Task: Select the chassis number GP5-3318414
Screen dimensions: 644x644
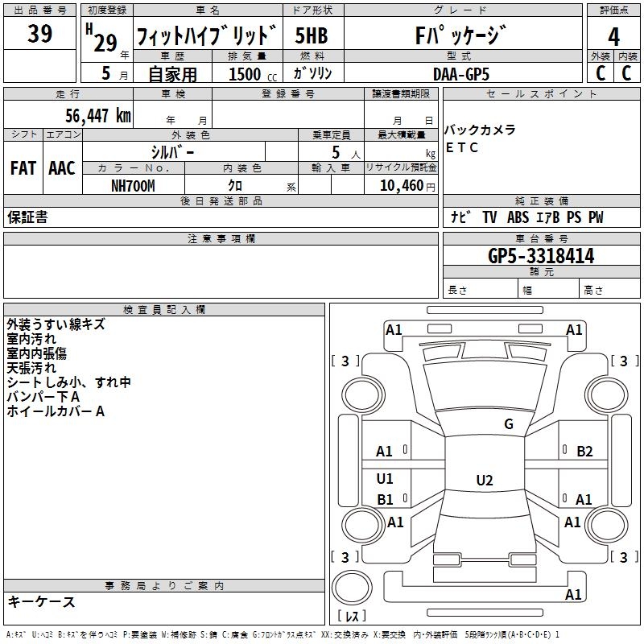Action: click(541, 256)
